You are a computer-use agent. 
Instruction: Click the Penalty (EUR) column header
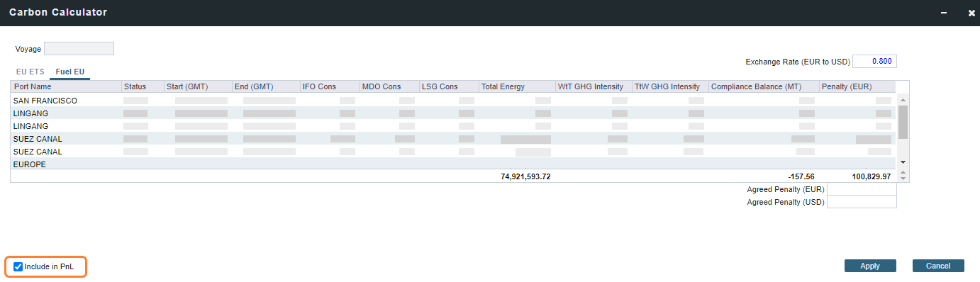point(857,86)
